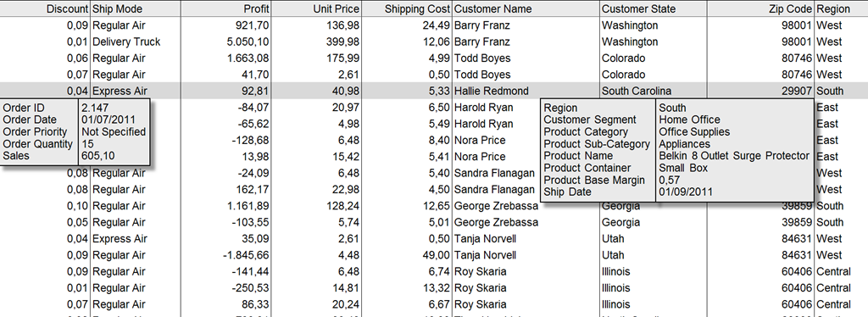Click Todd Boyes in the 1.663,08 profit row

tap(482, 58)
